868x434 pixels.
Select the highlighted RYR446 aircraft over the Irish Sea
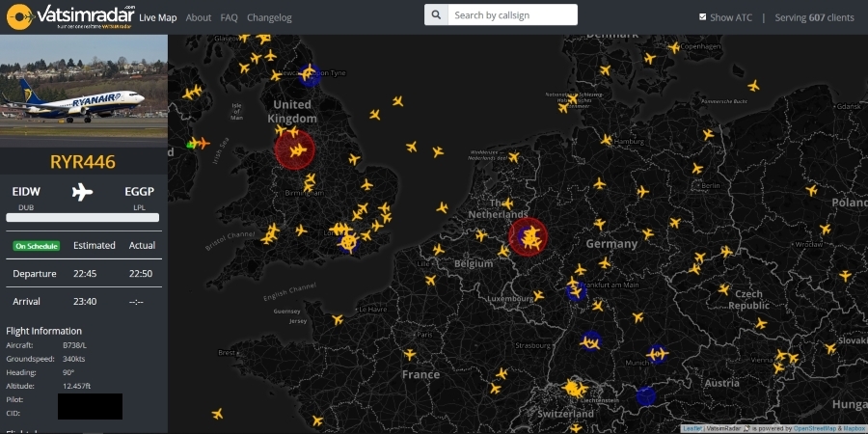point(201,144)
